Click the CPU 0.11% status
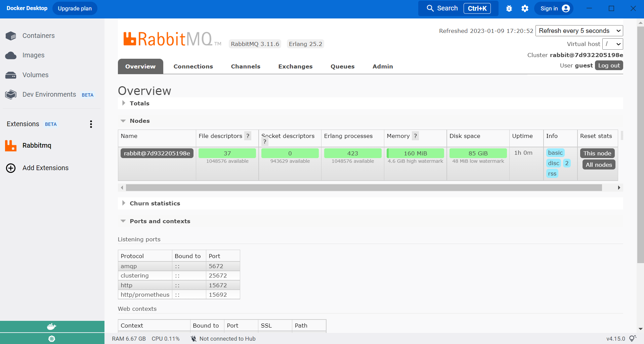Image resolution: width=644 pixels, height=344 pixels. [166, 339]
